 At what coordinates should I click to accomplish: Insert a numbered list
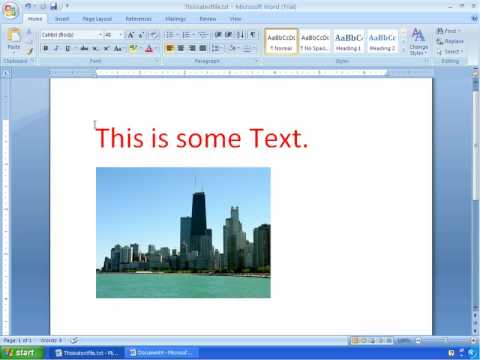click(186, 35)
